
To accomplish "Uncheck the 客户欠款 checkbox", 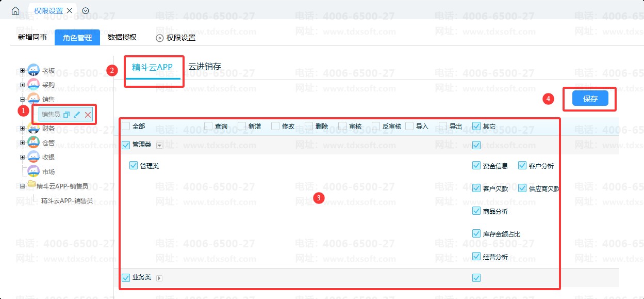I will 476,188.
